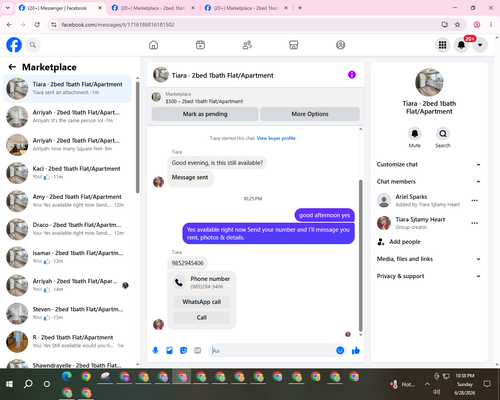Viewport: 500px width, 400px height.
Task: Click the WhatsApp call button
Action: pyautogui.click(x=202, y=302)
